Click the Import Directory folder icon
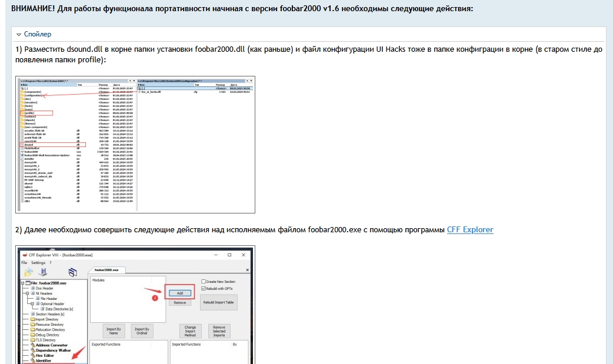This screenshot has width=613, height=364. [33, 319]
